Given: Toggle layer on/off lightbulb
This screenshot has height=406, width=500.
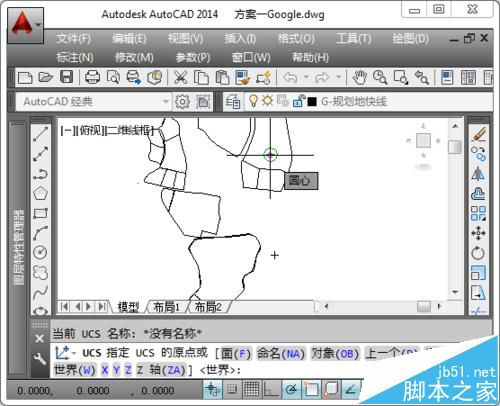Looking at the screenshot, I should (253, 101).
